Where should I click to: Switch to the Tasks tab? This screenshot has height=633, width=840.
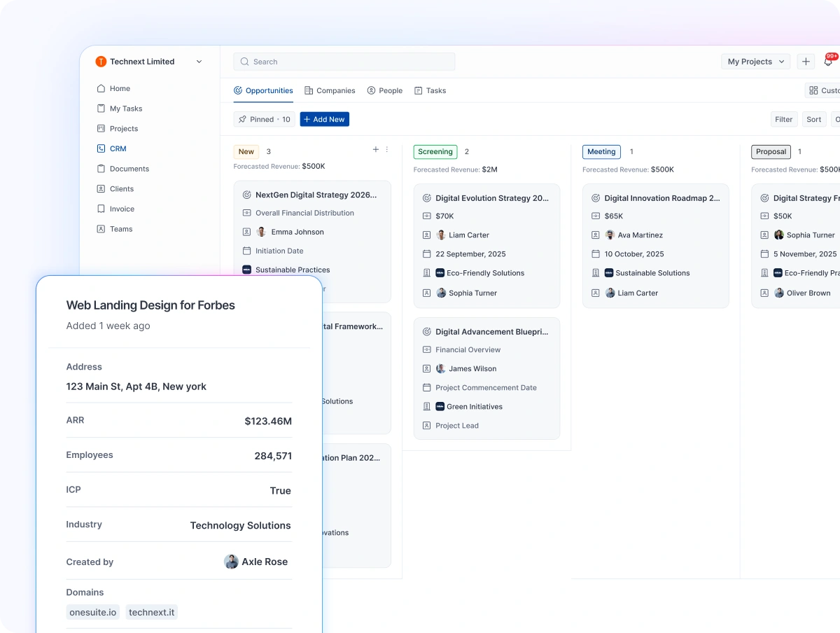pyautogui.click(x=430, y=90)
